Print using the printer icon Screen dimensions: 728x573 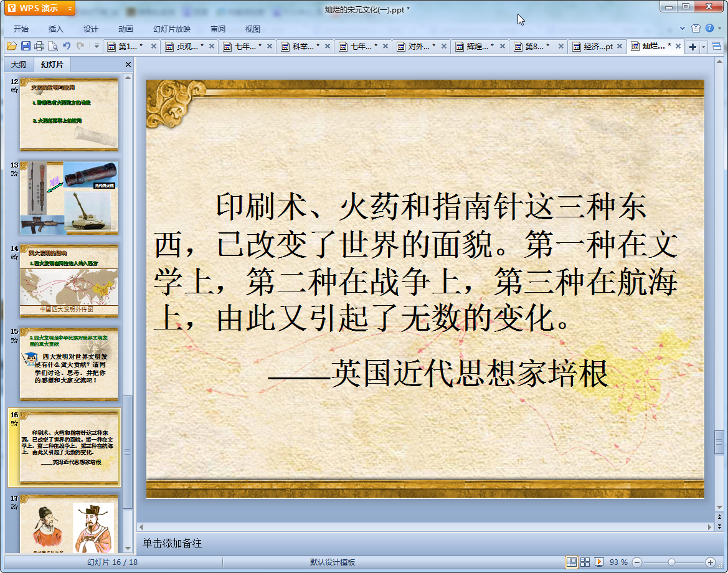(39, 46)
